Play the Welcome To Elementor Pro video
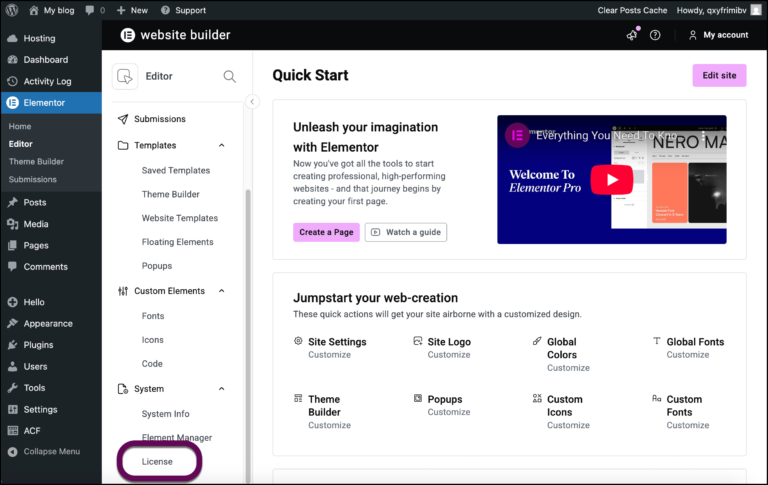Screen dimensions: 768x485 612,180
